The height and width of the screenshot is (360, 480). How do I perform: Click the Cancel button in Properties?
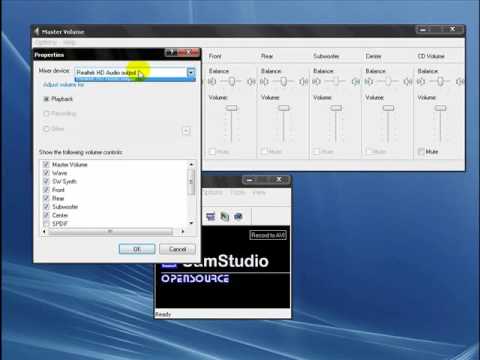coord(177,249)
